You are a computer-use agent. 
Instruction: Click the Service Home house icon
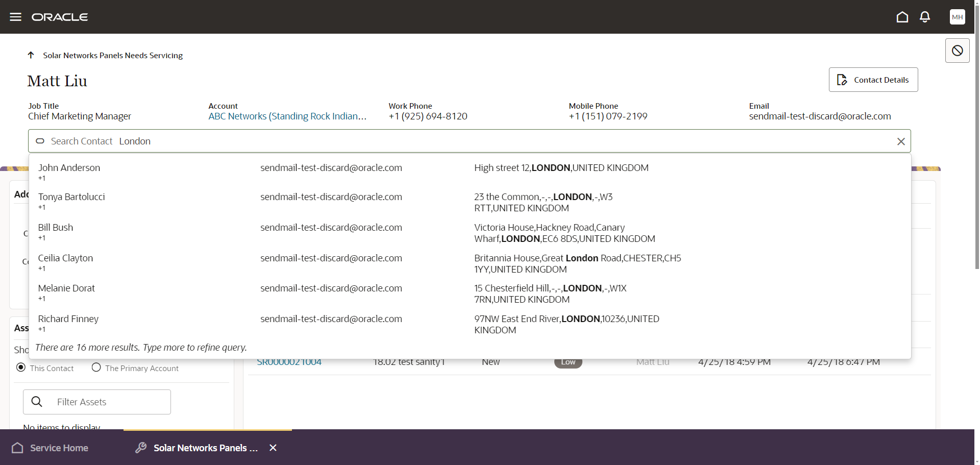tap(17, 448)
